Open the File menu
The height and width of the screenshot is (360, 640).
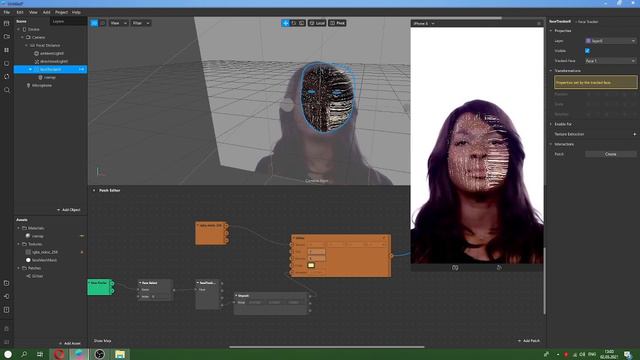click(x=7, y=12)
